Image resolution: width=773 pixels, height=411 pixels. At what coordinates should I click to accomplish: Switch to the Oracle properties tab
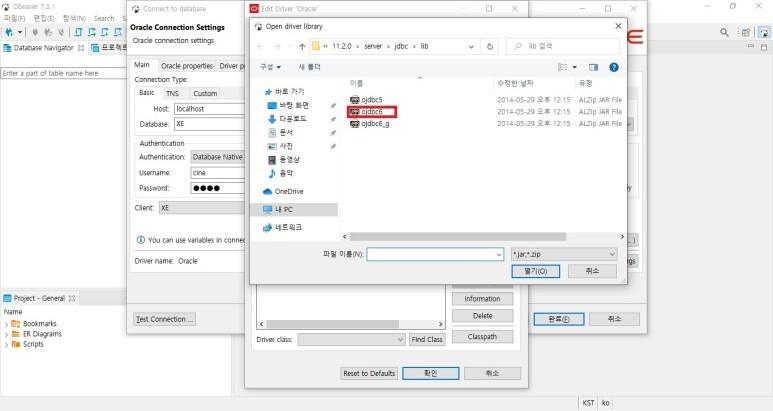click(x=187, y=66)
